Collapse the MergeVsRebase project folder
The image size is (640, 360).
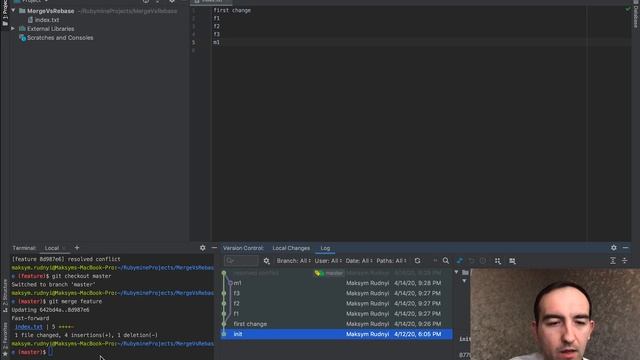point(13,11)
